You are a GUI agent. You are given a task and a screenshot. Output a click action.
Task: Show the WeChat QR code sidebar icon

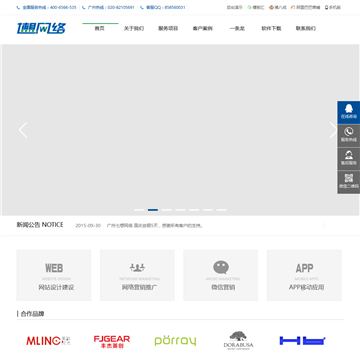pos(349,182)
